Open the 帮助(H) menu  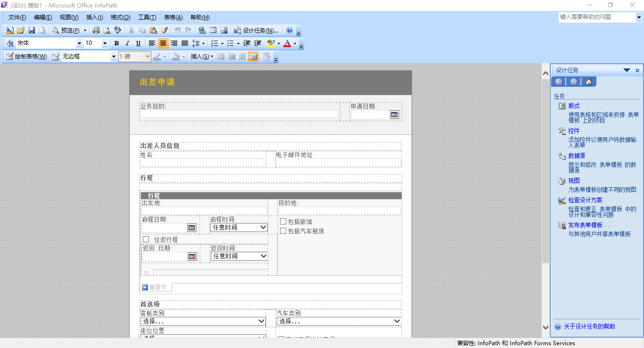click(200, 17)
